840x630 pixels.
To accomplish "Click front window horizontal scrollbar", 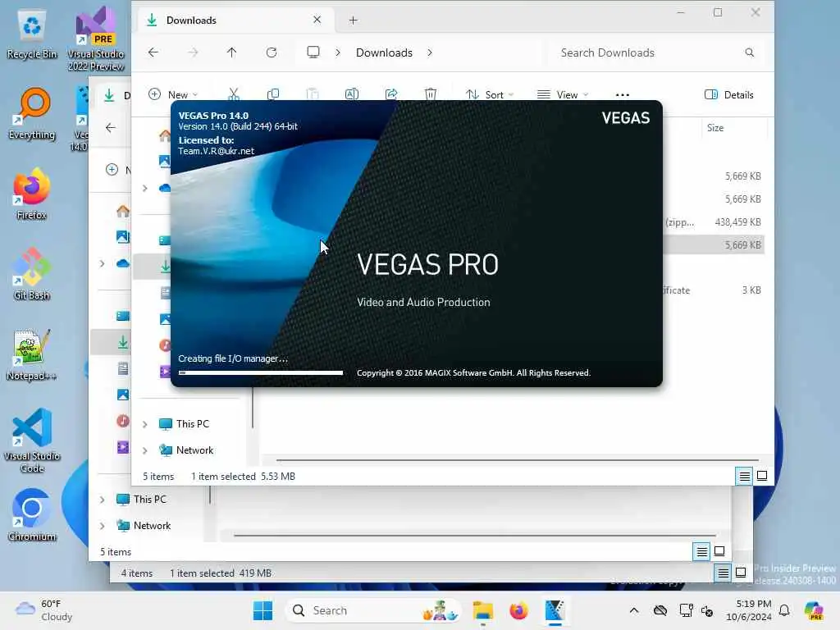I will pos(518,459).
